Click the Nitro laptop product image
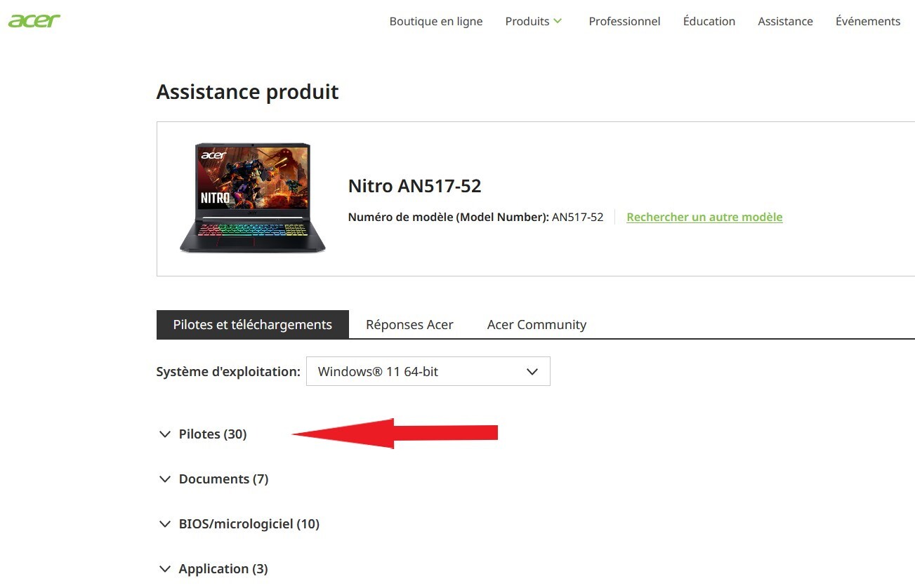This screenshot has width=915, height=588. click(x=253, y=198)
